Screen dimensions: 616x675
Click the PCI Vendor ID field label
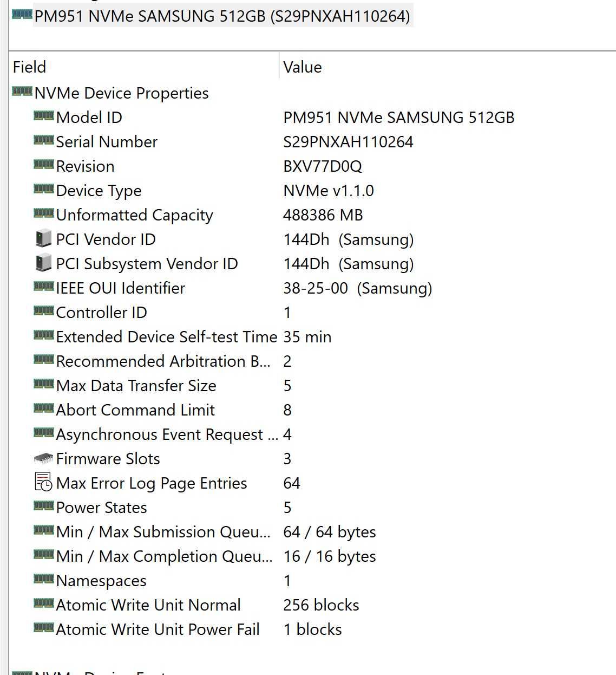coord(106,239)
